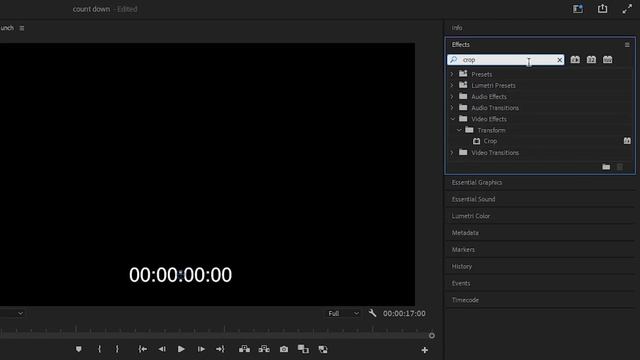Image resolution: width=640 pixels, height=360 pixels.
Task: Collapse the Video Effects folder
Action: (452, 119)
